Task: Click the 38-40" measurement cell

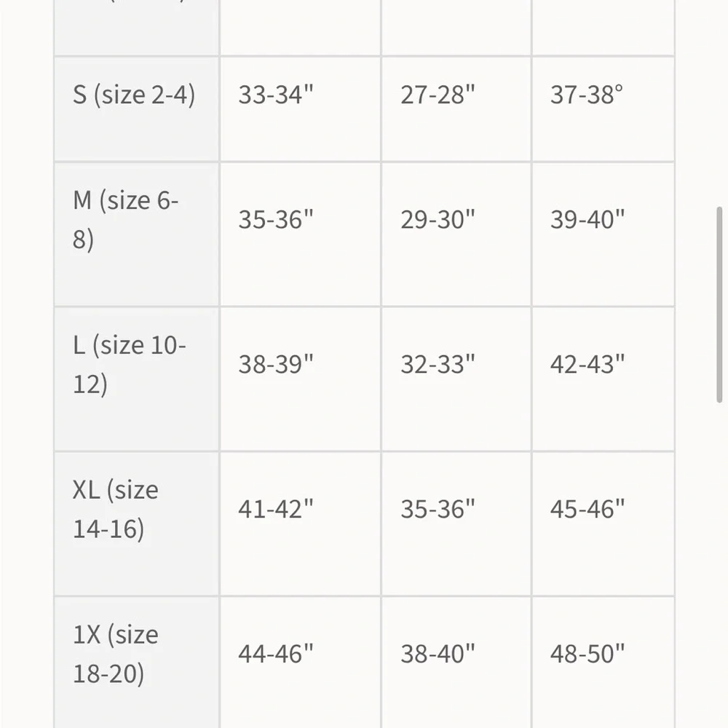Action: [x=438, y=654]
